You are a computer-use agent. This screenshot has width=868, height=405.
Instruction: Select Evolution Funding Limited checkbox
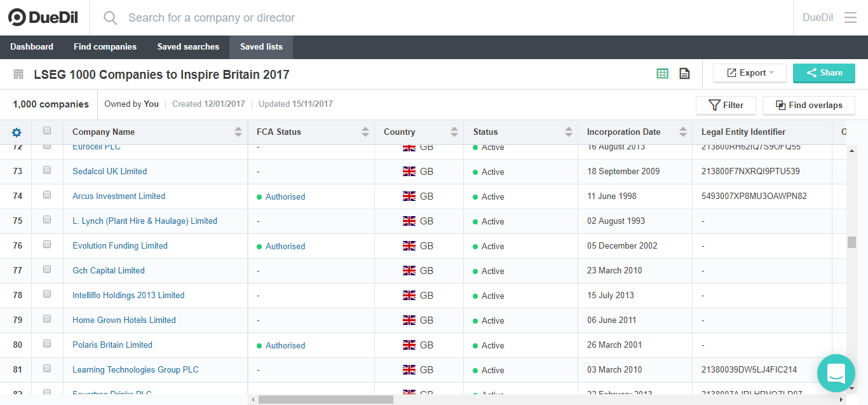47,244
